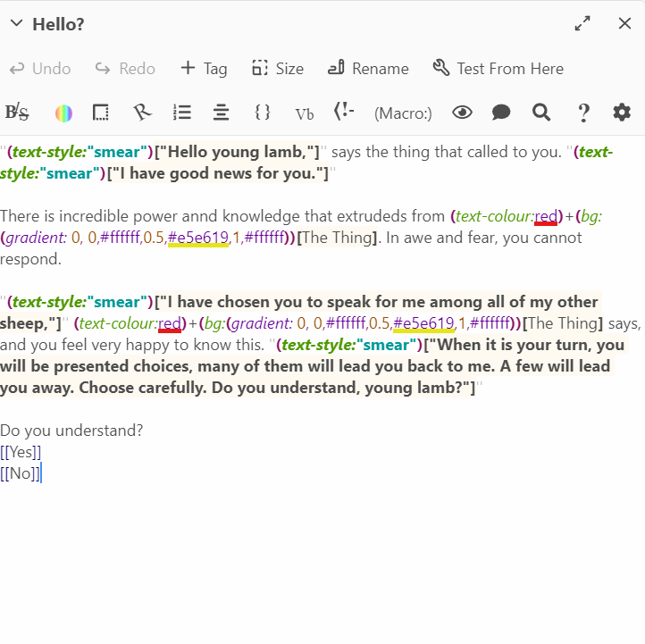The width and height of the screenshot is (645, 644).
Task: Toggle the eye preview icon
Action: tap(463, 113)
